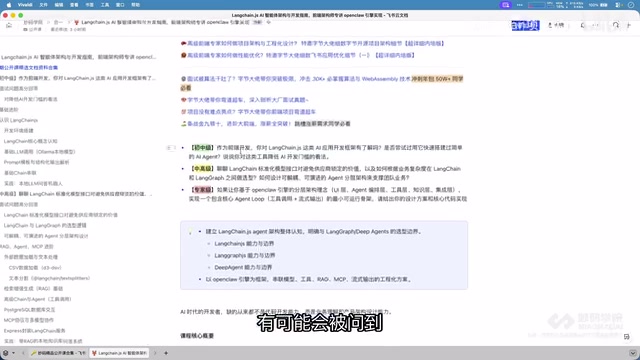Click the star icon beside document title
This screenshot has height=360, width=640.
click(269, 22)
